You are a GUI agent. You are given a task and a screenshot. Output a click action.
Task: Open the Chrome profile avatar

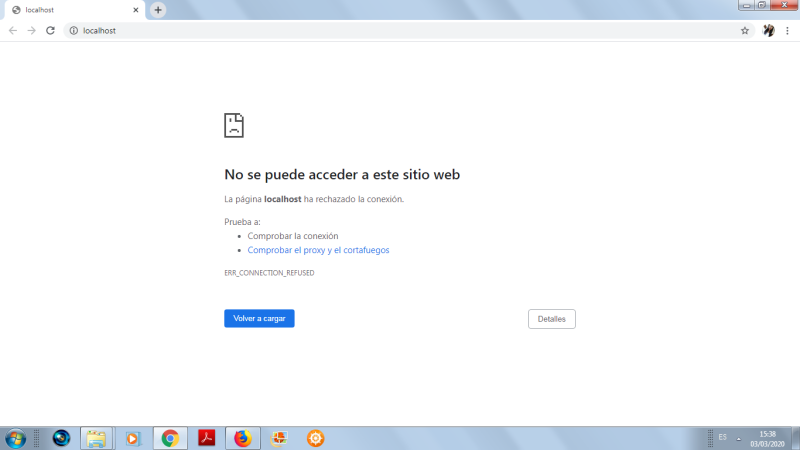(768, 31)
